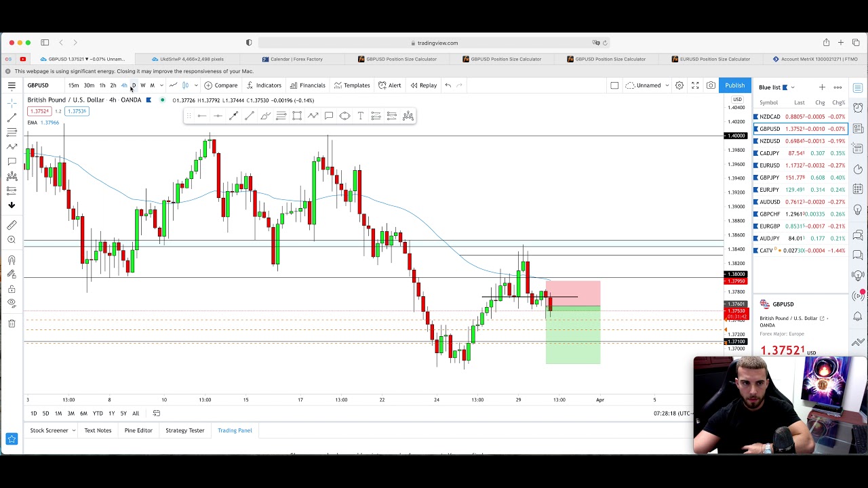Open the News panel icon in right sidebar

tap(858, 129)
